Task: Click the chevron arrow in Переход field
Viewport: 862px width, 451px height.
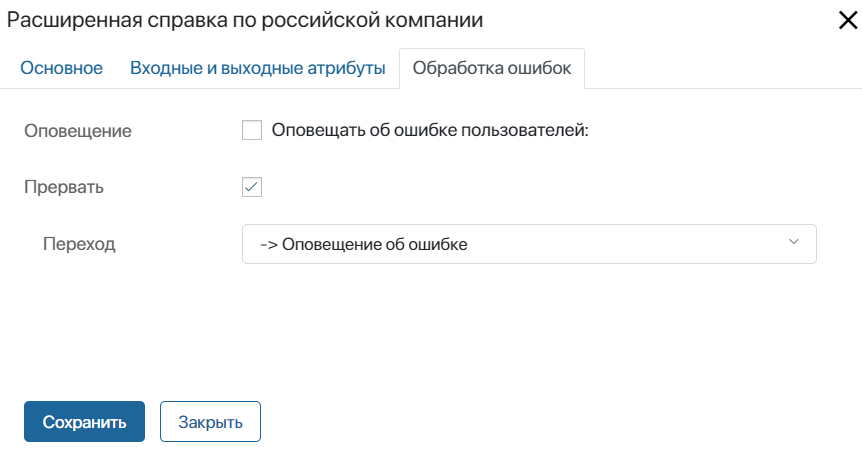Action: 793,242
